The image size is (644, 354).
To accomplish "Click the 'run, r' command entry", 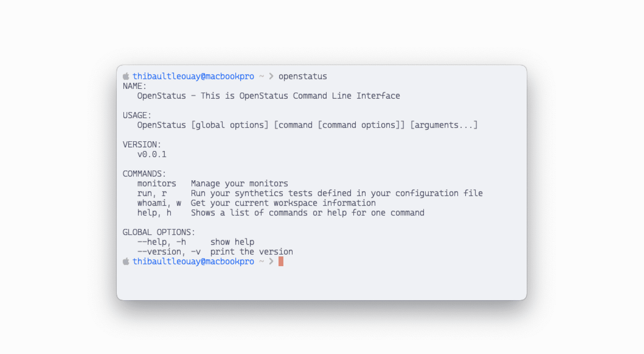I will click(x=152, y=193).
